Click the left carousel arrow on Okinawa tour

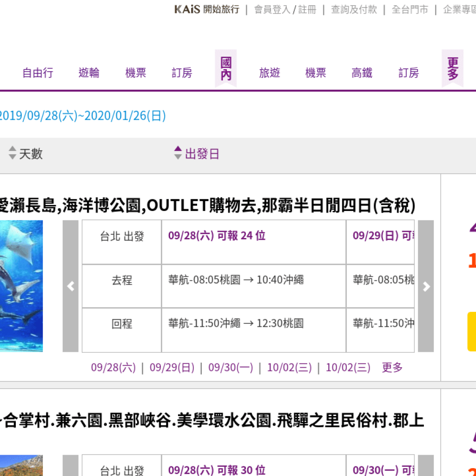[70, 286]
